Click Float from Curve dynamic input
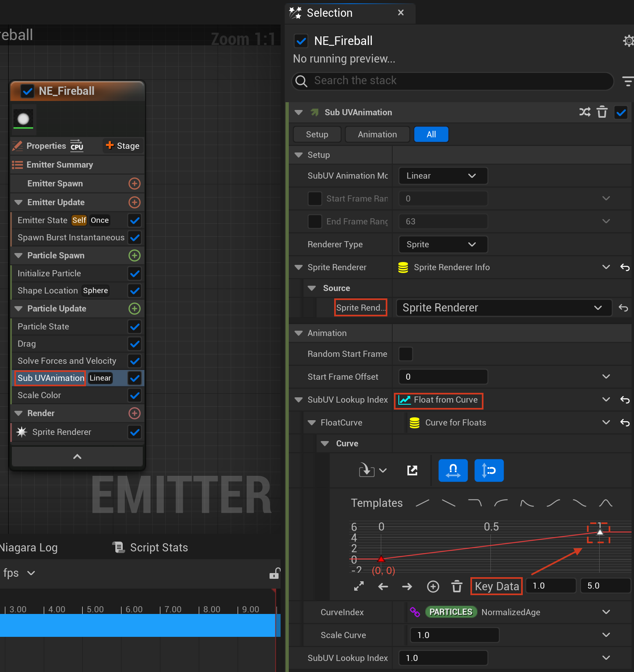This screenshot has height=672, width=634. [438, 400]
